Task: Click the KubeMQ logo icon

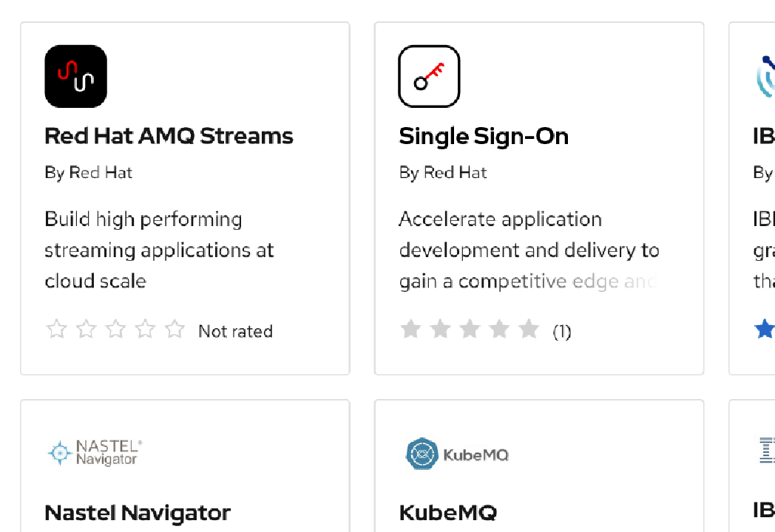Action: pyautogui.click(x=423, y=454)
